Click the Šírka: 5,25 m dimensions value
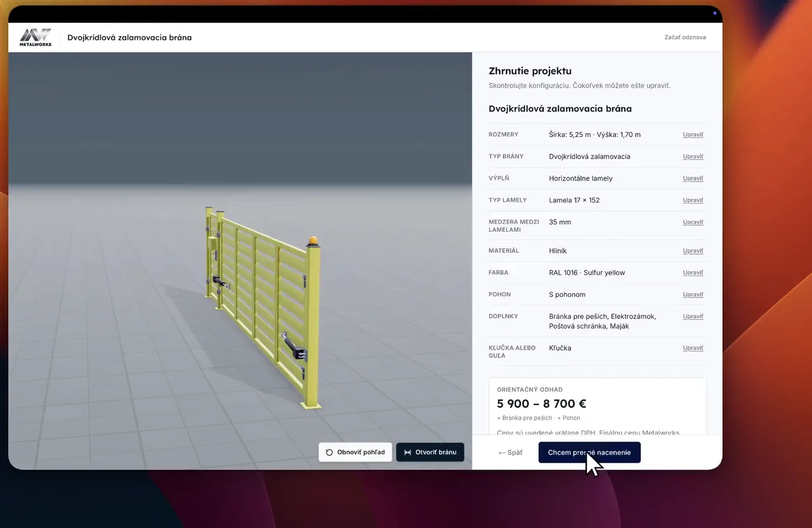The image size is (812, 528). point(594,135)
